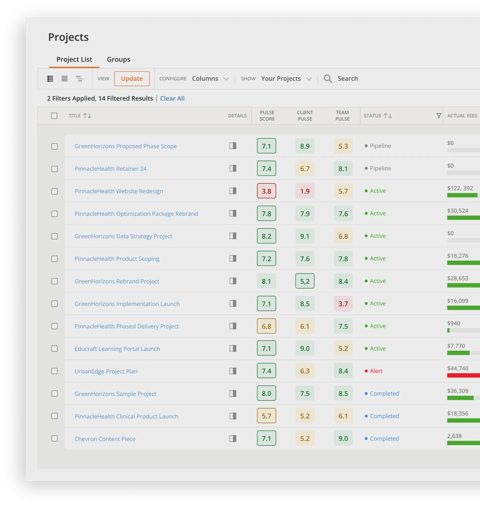
Task: Click the $122,392 actual fees value
Action: pyautogui.click(x=460, y=188)
